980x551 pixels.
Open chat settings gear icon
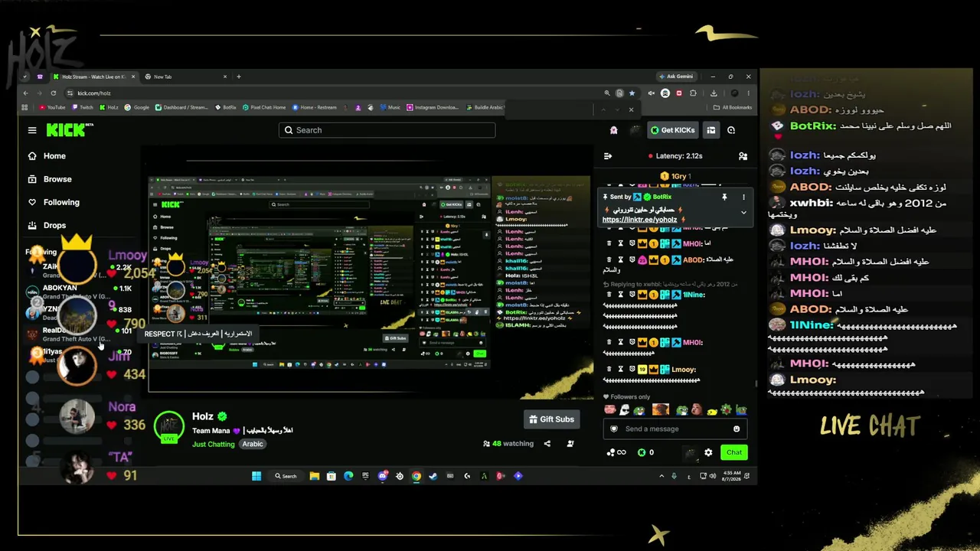pos(708,452)
